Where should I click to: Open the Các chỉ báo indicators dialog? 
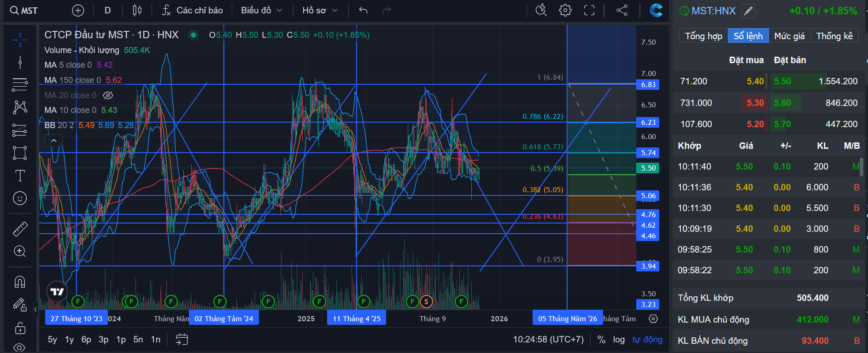[x=192, y=10]
